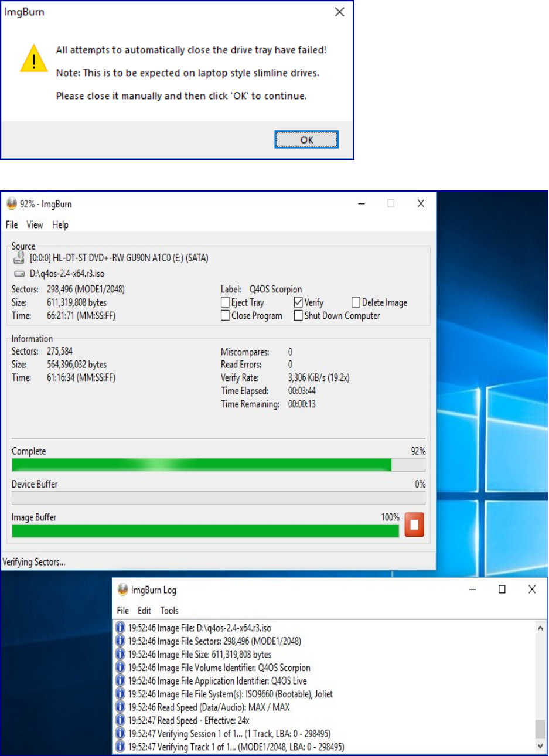549x756 pixels.
Task: Click info icon beside 'Read Speed - Effective' line
Action: [x=120, y=720]
